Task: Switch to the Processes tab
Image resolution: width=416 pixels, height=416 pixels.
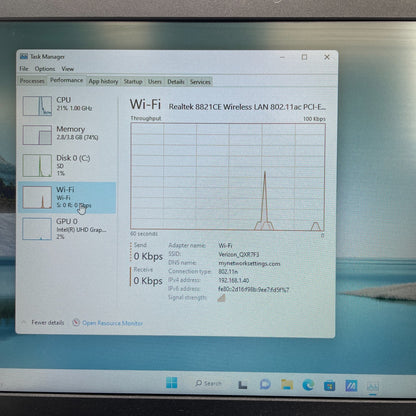Action: [32, 81]
